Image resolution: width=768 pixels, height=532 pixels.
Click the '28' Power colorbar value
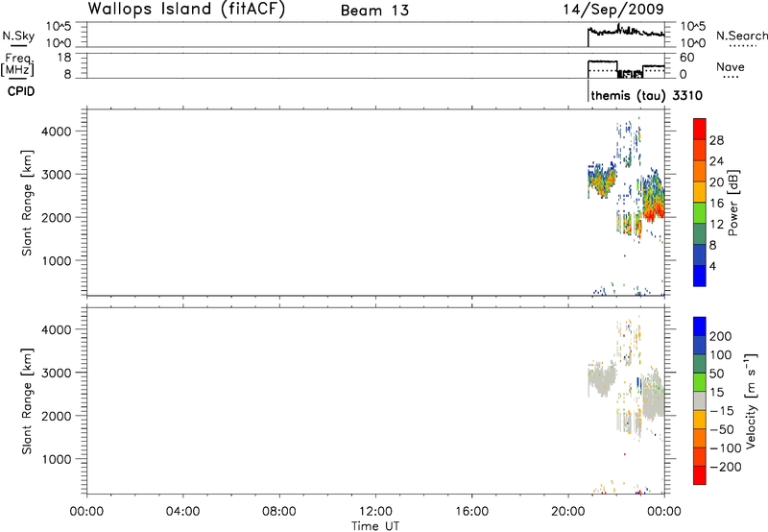point(716,140)
